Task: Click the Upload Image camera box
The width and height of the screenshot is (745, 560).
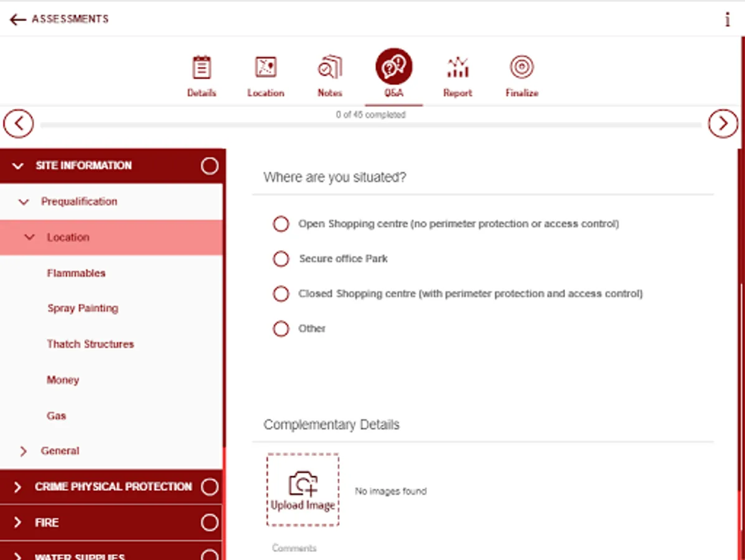Action: [x=302, y=490]
